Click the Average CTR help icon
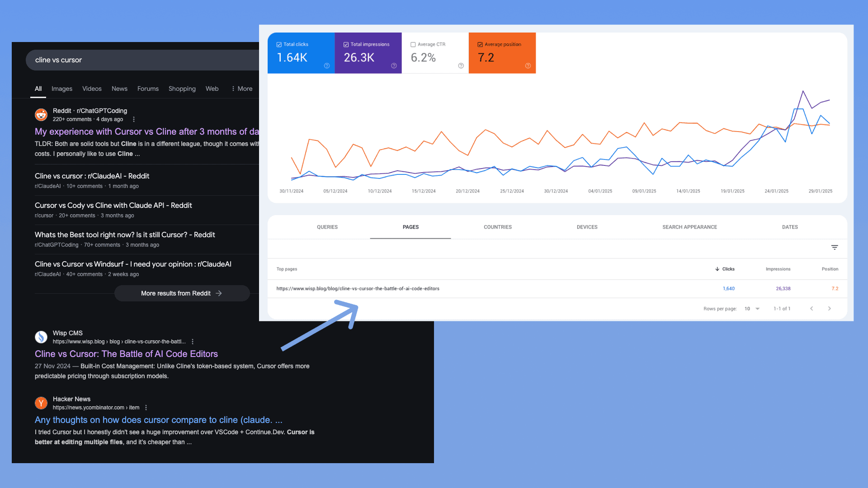The height and width of the screenshot is (488, 868). [461, 66]
